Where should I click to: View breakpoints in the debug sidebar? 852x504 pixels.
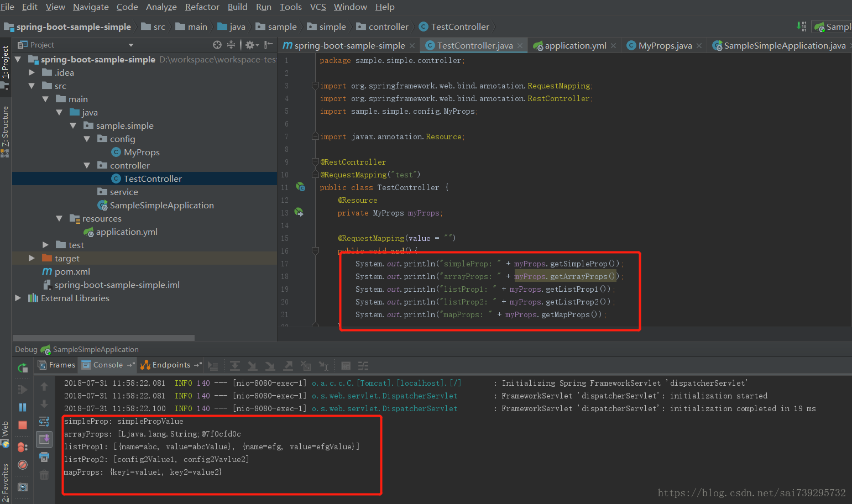pos(23,447)
